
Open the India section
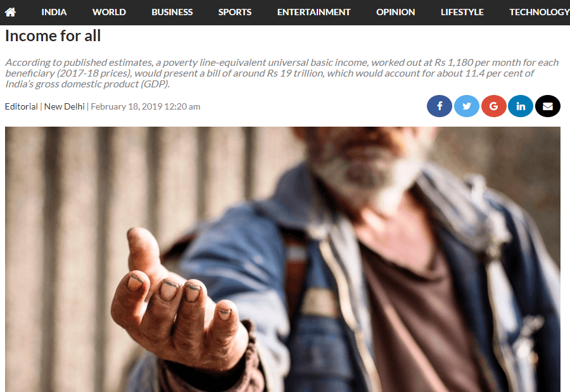(54, 12)
